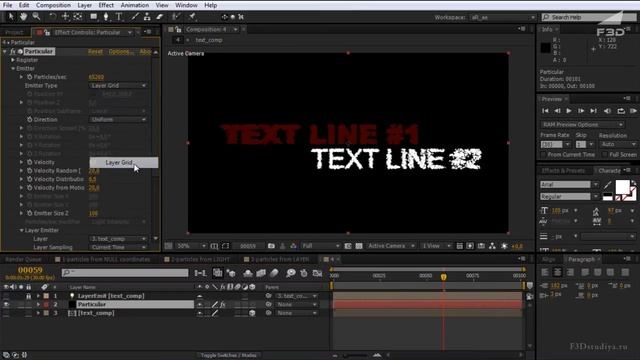This screenshot has height=360, width=640.
Task: Select the Eraser tool
Action: 160,17
